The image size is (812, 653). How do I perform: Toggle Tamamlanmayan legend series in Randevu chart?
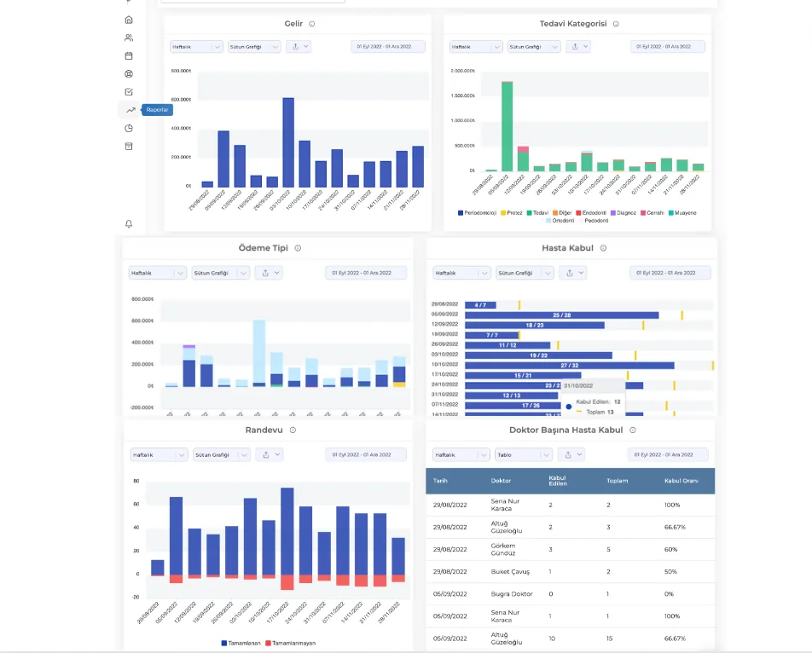(x=291, y=643)
